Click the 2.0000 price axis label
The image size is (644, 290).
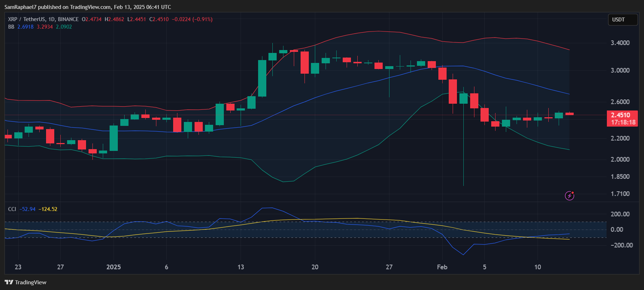(620, 159)
